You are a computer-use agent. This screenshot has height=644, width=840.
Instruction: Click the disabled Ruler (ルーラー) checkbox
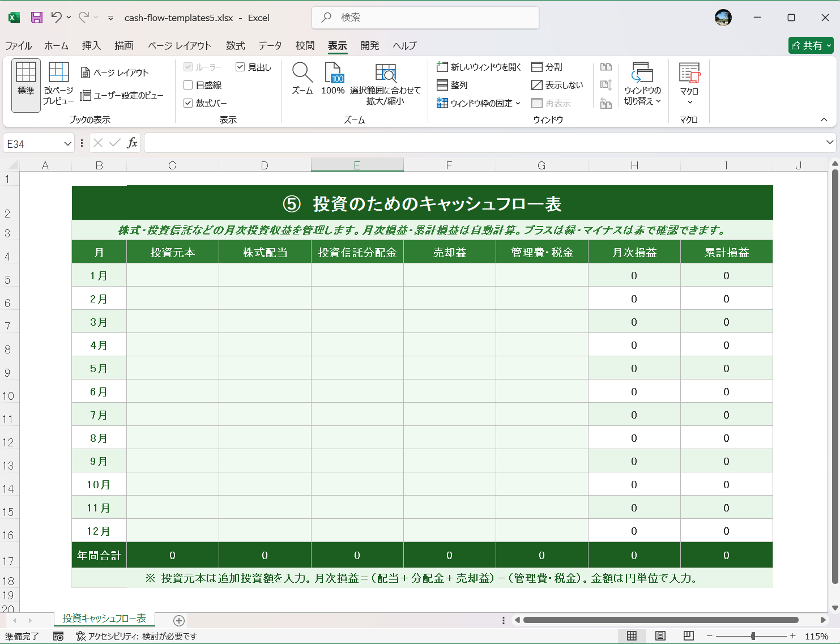pos(188,67)
